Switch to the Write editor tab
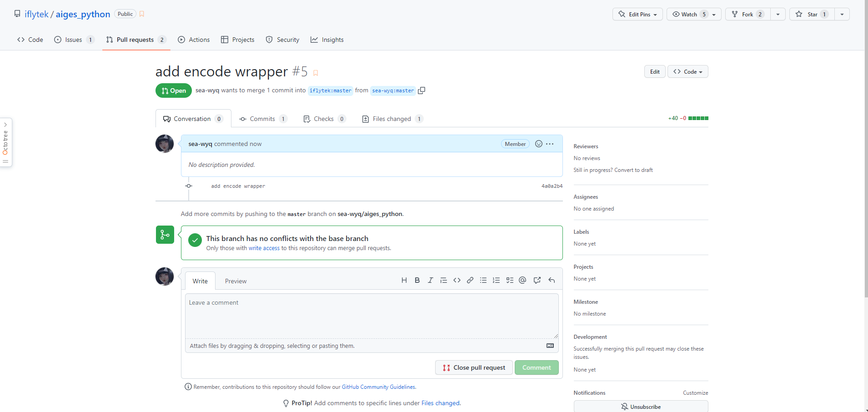The width and height of the screenshot is (868, 412). click(200, 281)
